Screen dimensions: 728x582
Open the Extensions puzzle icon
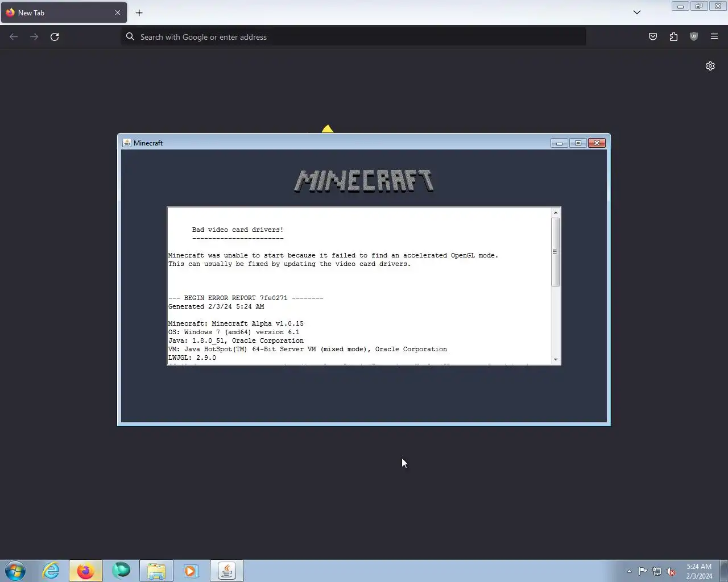673,37
